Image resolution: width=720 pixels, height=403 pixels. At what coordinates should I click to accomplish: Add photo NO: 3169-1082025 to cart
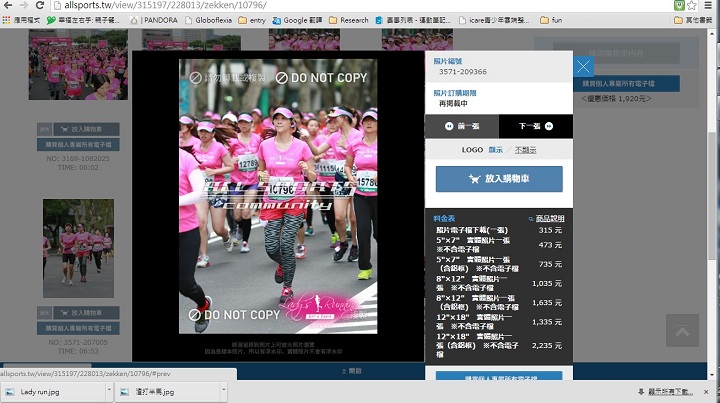coord(86,129)
